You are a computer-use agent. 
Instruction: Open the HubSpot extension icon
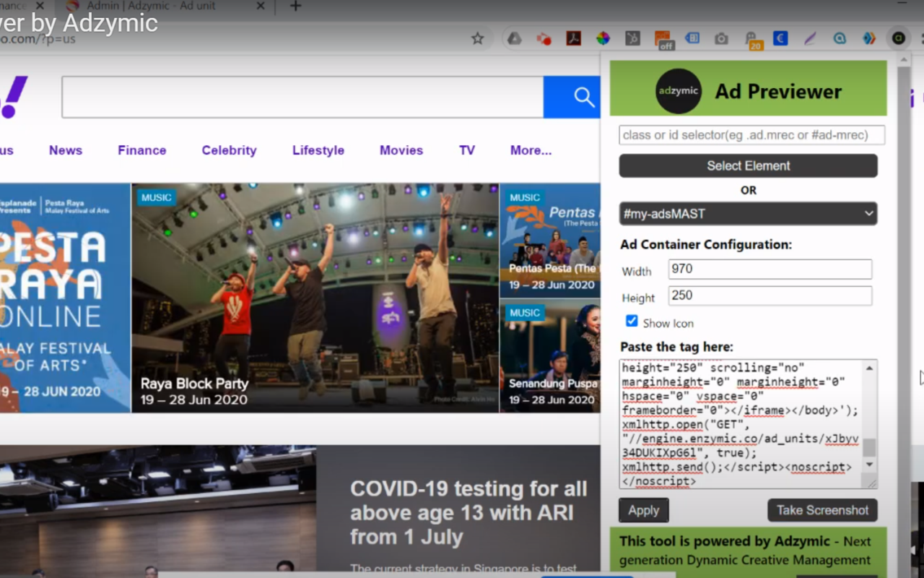(632, 38)
